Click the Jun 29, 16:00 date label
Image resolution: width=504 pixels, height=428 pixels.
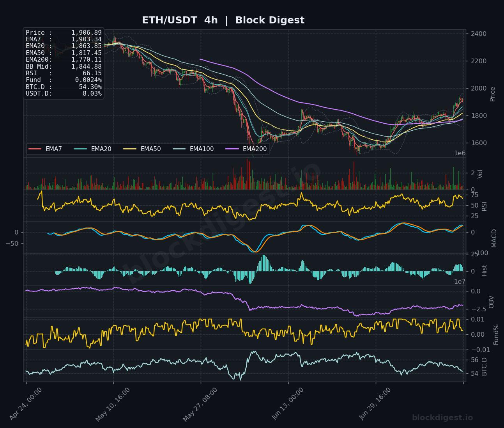(375, 404)
